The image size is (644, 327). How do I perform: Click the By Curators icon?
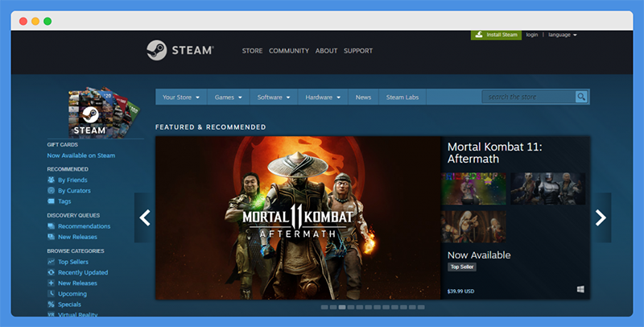(51, 191)
